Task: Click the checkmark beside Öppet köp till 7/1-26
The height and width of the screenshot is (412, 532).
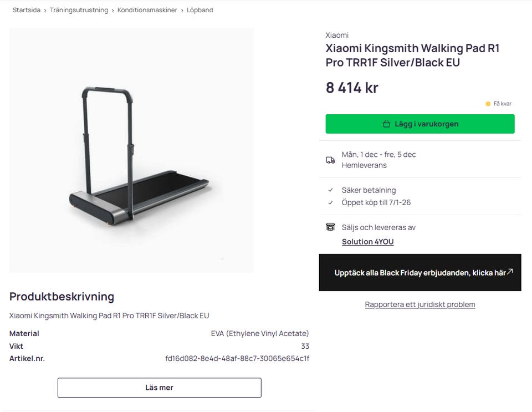Action: click(330, 202)
